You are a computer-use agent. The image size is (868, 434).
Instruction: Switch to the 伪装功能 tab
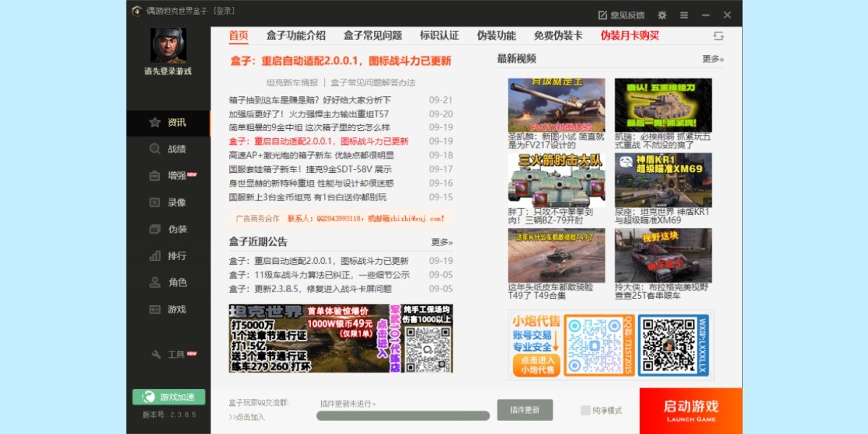tap(496, 35)
